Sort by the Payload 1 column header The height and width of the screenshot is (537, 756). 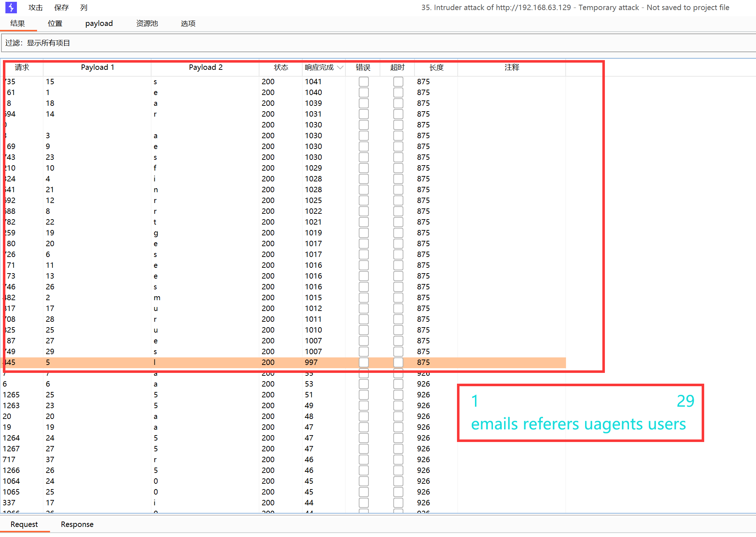pos(98,67)
